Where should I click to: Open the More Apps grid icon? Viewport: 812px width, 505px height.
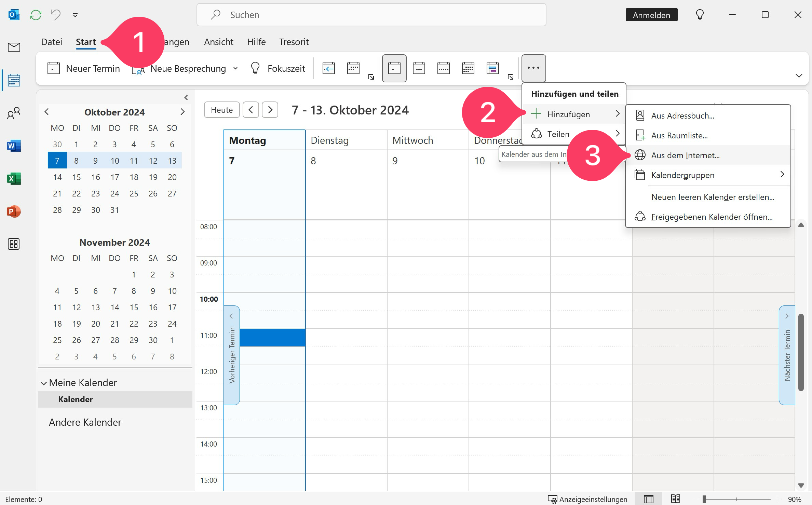point(14,244)
